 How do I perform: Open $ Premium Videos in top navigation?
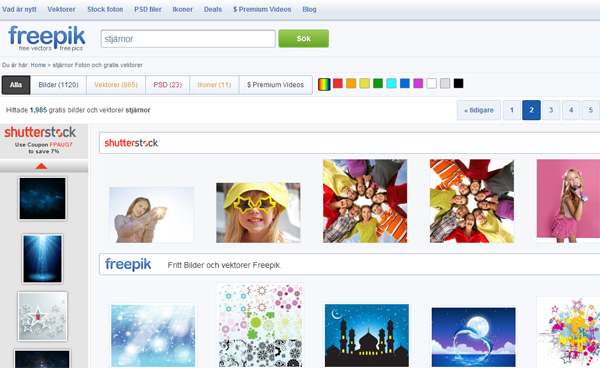click(x=262, y=9)
